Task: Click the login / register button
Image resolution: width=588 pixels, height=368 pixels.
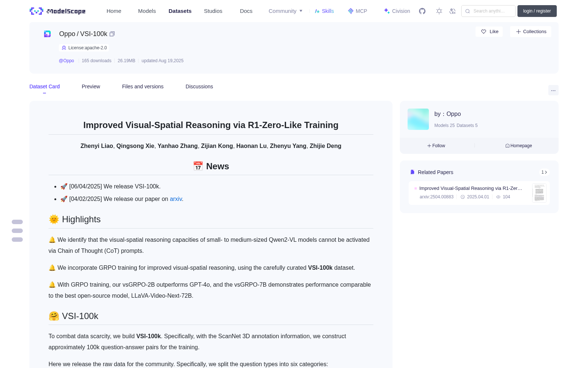Action: (537, 11)
